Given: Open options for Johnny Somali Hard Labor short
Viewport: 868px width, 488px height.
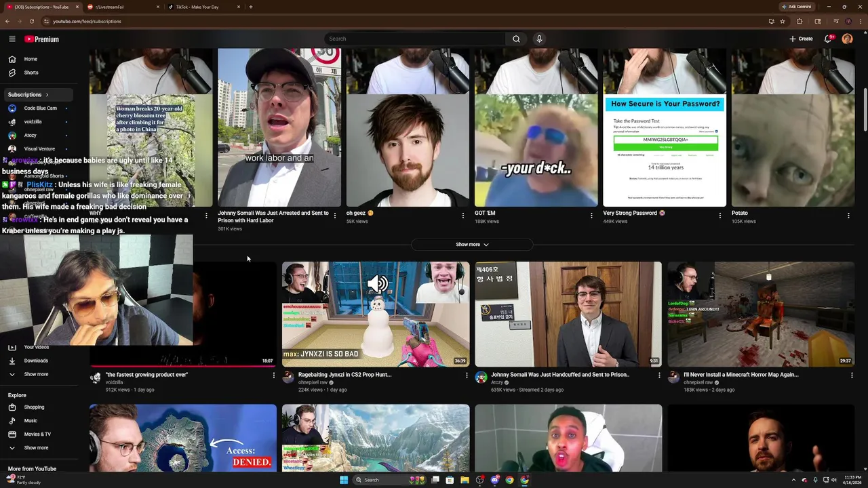Looking at the screenshot, I should [335, 216].
